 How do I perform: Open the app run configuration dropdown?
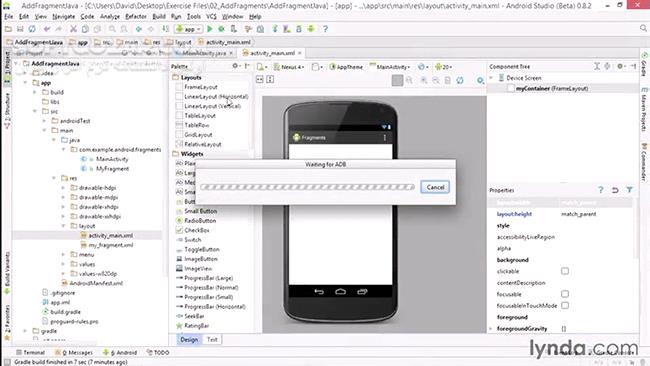coord(189,29)
